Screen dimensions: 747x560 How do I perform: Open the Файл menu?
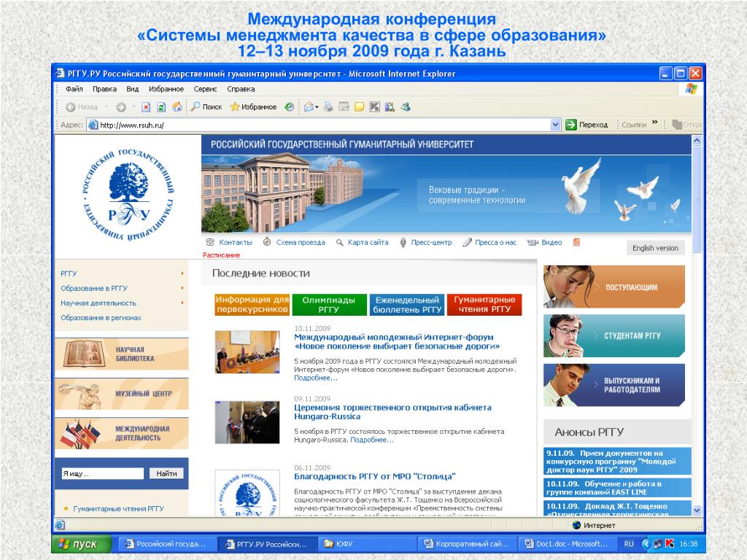pos(74,89)
